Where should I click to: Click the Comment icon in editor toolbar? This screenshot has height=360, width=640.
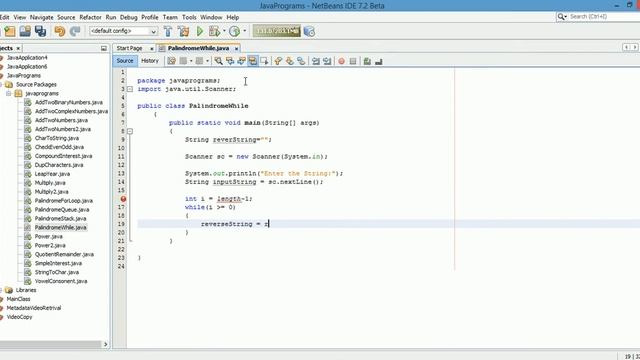pyautogui.click(x=367, y=61)
